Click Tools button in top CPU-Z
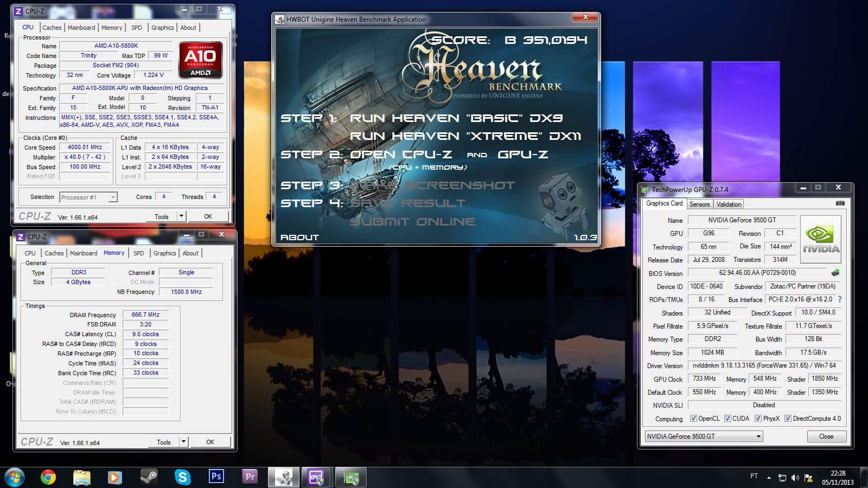868x488 pixels. (x=162, y=216)
